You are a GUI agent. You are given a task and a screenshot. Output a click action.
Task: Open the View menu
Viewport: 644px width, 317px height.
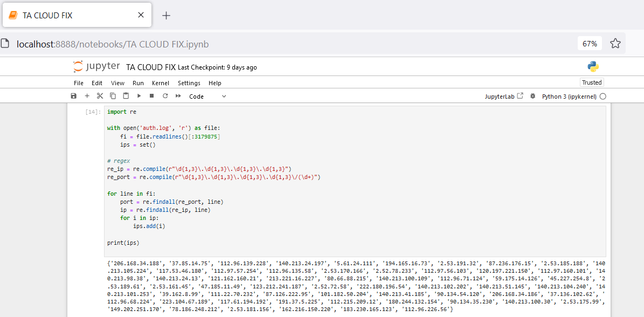click(117, 83)
